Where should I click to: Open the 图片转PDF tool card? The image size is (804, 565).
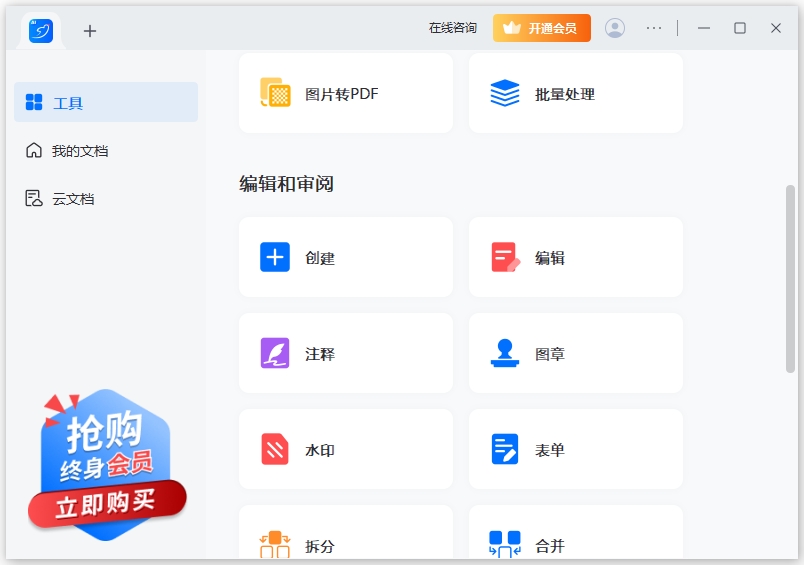[346, 93]
